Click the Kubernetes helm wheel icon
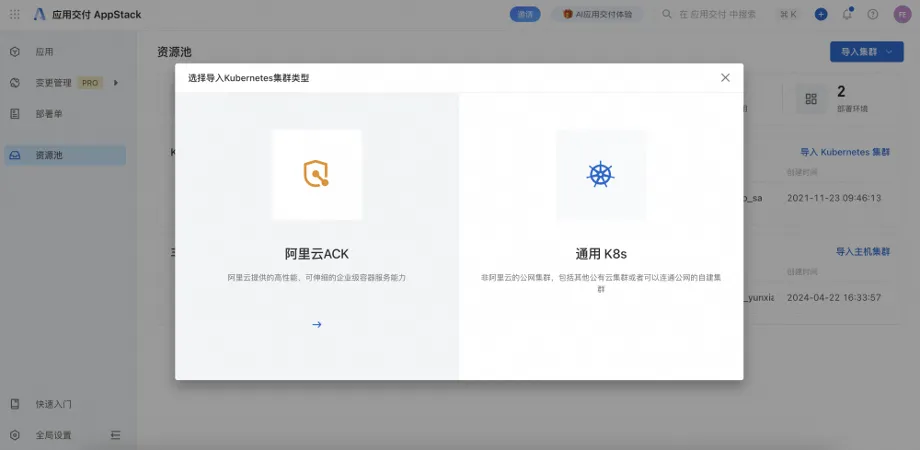The height and width of the screenshot is (450, 920). click(601, 174)
